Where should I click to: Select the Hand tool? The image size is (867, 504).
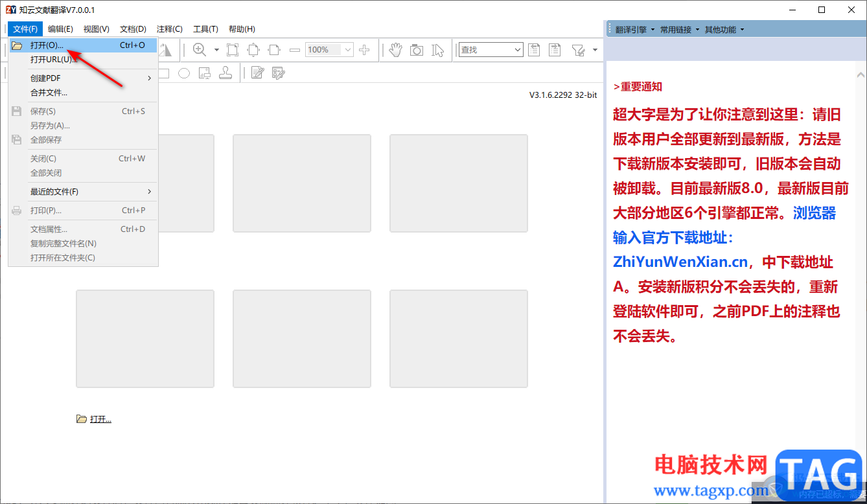click(396, 50)
